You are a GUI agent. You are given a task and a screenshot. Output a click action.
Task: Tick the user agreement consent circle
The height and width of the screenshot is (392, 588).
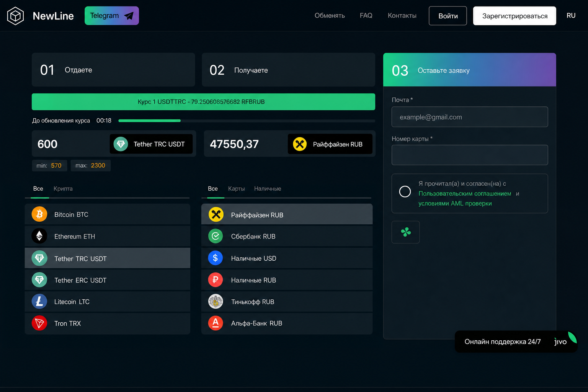[405, 191]
